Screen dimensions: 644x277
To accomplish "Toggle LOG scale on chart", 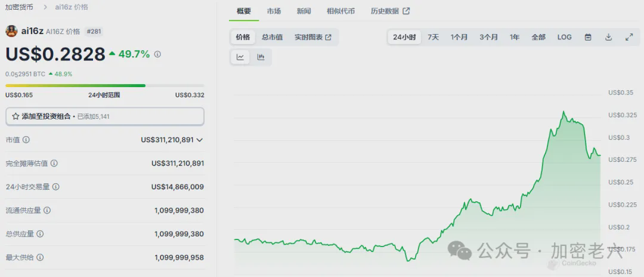I will pyautogui.click(x=564, y=37).
